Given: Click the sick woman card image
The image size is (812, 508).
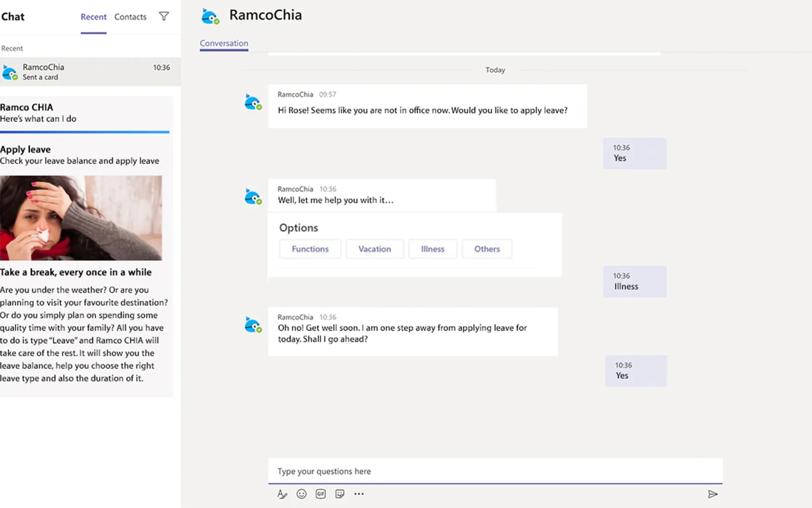Looking at the screenshot, I should 81,218.
